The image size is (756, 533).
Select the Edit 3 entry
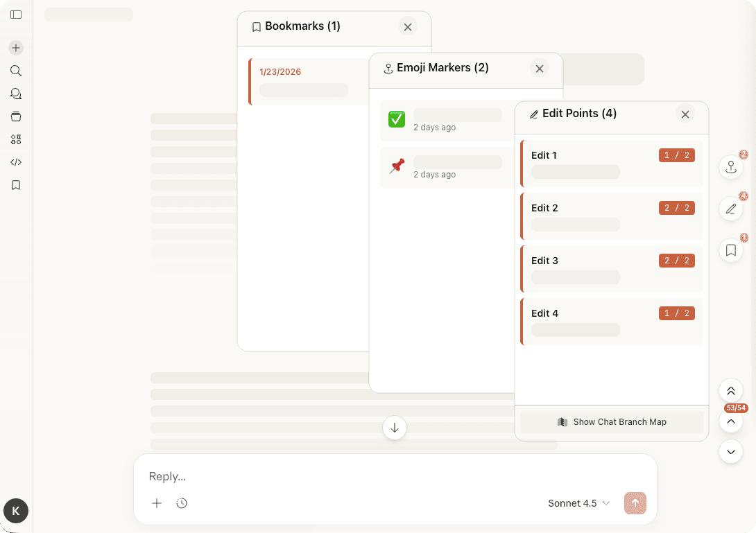pos(611,269)
